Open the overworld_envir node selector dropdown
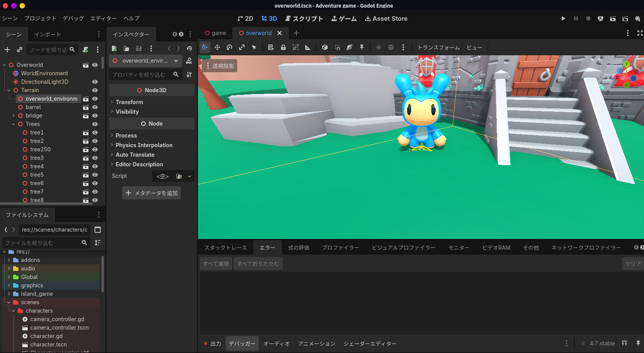Screen dimensions: 644x353 click(x=145, y=61)
